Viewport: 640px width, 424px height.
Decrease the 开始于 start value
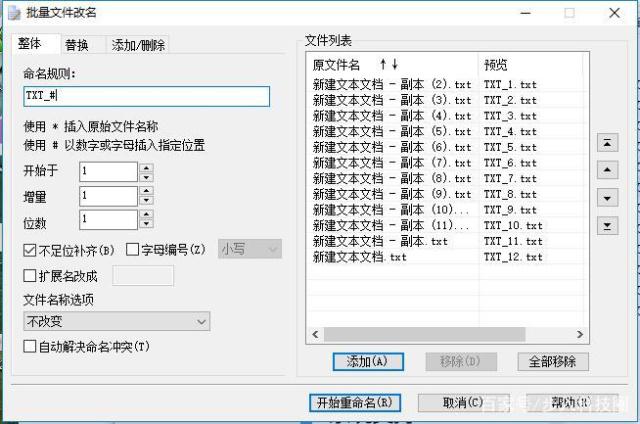(x=146, y=177)
